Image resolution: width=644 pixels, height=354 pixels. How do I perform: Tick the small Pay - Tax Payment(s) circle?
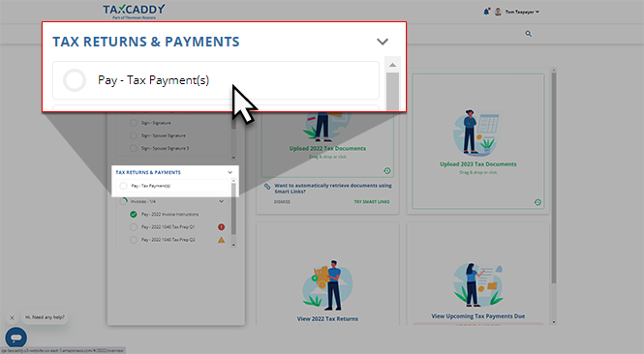click(123, 186)
